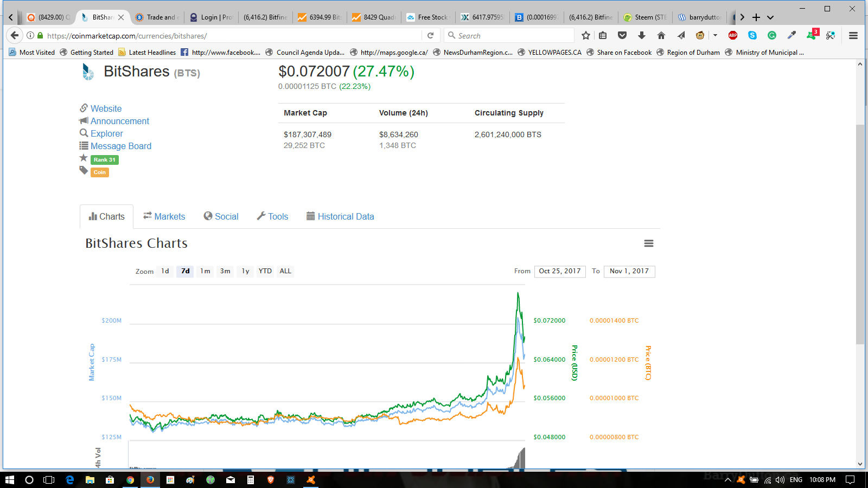Select the Charts tab

click(106, 216)
